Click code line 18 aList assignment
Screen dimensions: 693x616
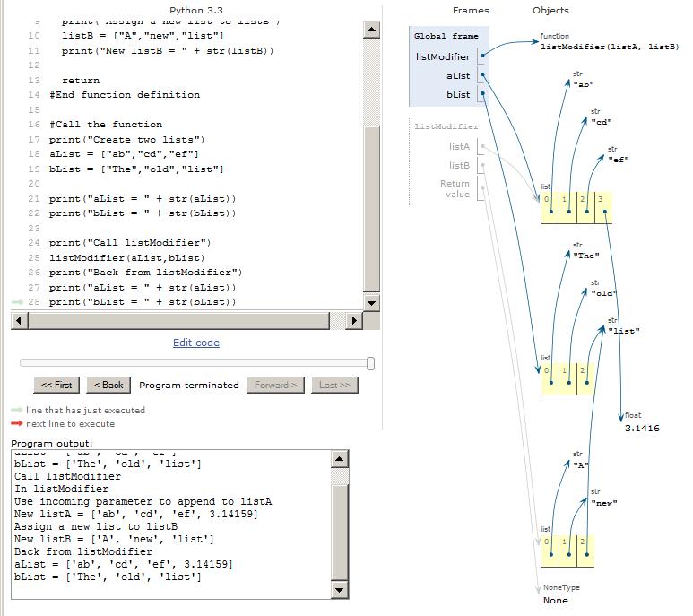(x=124, y=154)
